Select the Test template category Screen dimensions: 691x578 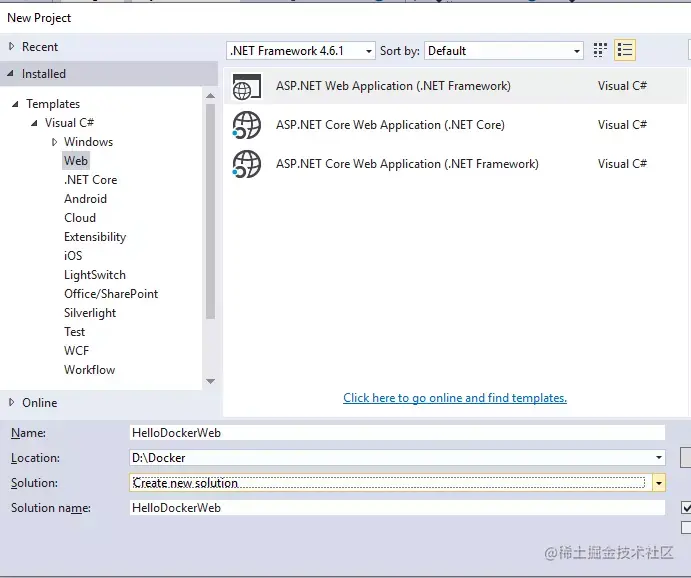click(74, 332)
